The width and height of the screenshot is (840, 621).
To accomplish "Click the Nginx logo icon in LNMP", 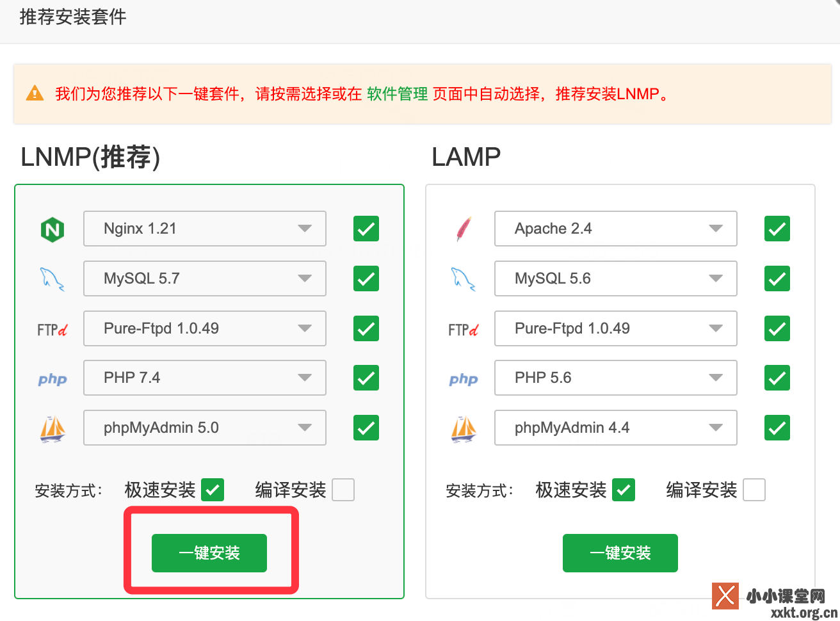I will pyautogui.click(x=52, y=229).
